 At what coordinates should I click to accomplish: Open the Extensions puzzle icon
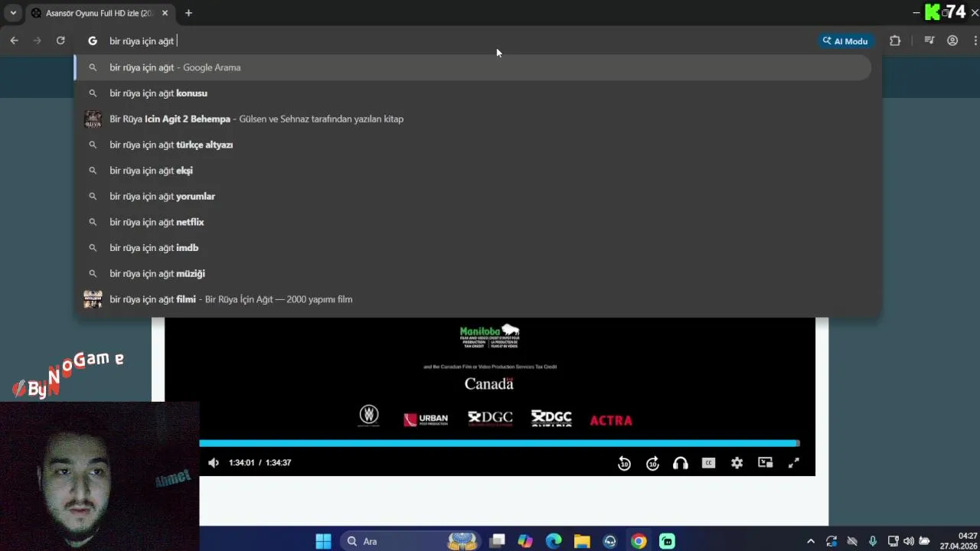(895, 41)
